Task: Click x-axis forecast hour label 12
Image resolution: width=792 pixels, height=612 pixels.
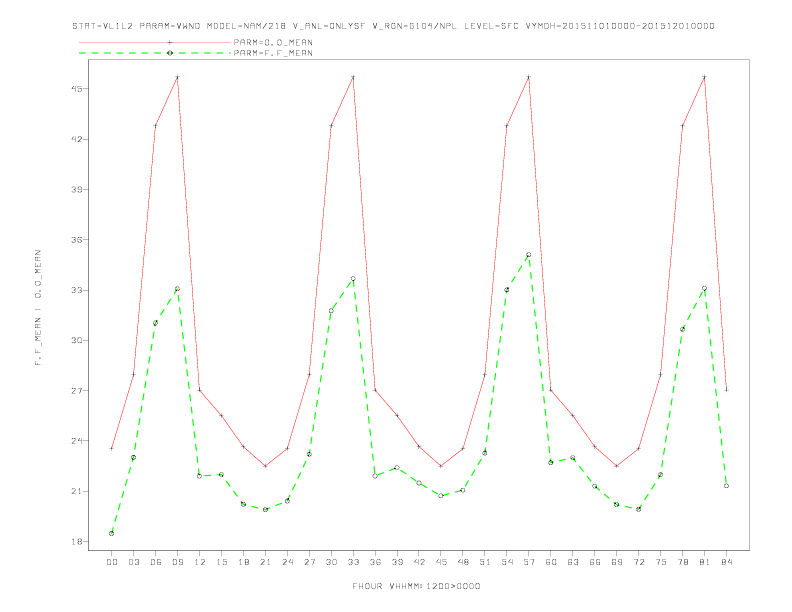Action: point(200,562)
